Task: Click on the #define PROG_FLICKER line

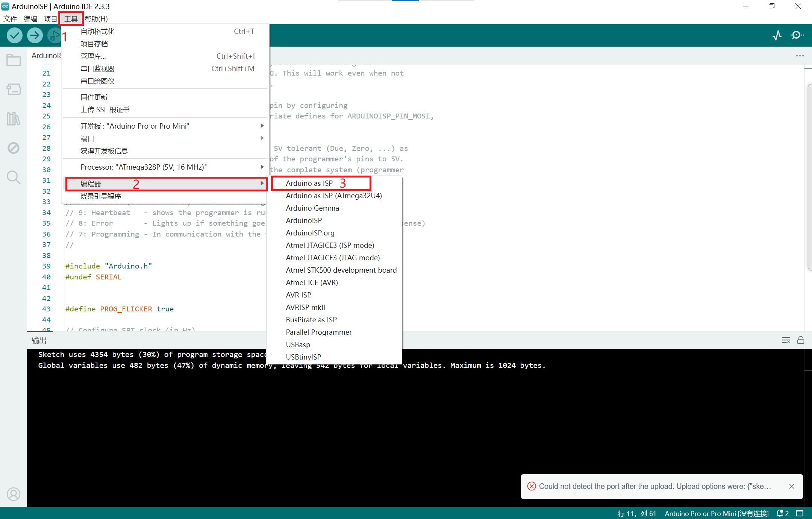Action: point(120,309)
